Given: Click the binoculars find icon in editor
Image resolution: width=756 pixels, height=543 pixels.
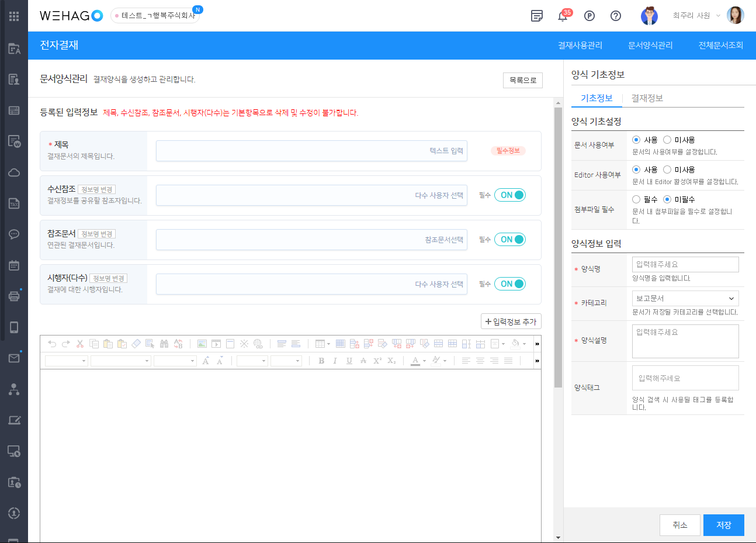Looking at the screenshot, I should (x=164, y=344).
